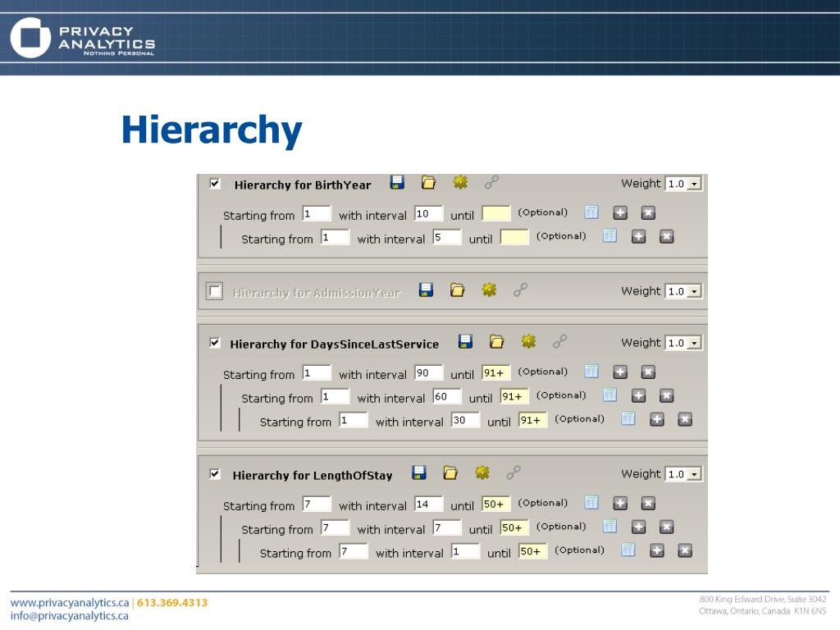The height and width of the screenshot is (630, 840).
Task: Remove LengthOfStay interval 14 row
Action: pyautogui.click(x=648, y=503)
